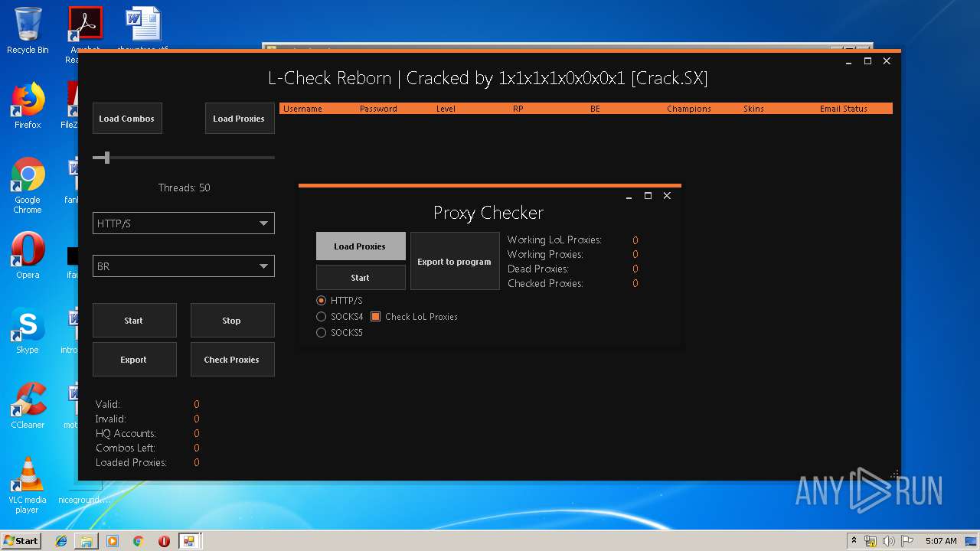Click the Password column header
This screenshot has height=551, width=980.
pyautogui.click(x=378, y=109)
